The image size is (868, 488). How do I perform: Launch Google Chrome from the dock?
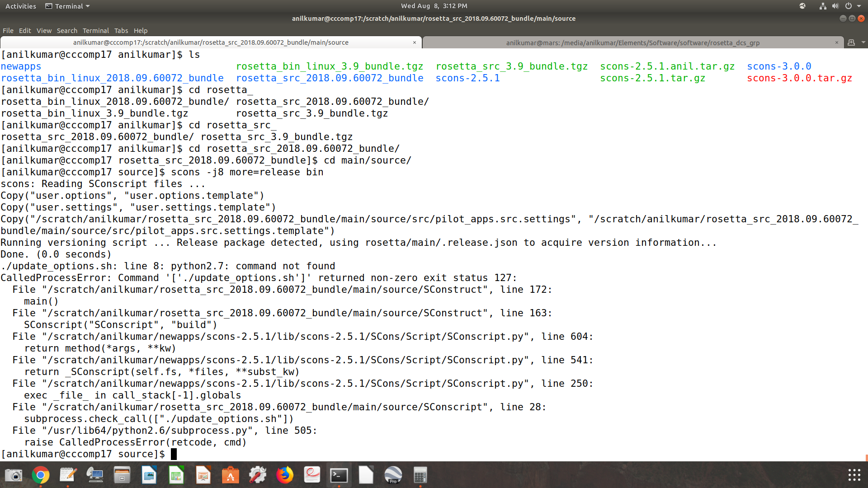tap(41, 475)
